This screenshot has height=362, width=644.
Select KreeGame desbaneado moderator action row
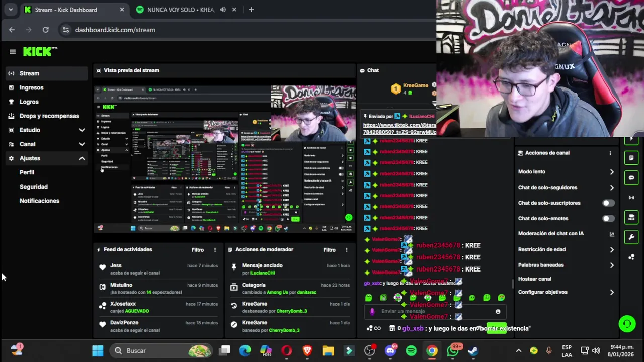(291, 307)
